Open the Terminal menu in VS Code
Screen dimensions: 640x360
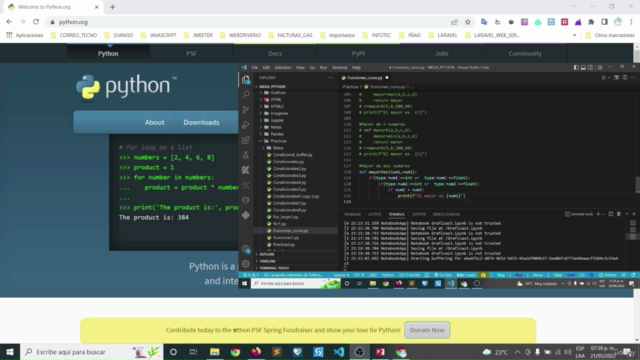(339, 67)
